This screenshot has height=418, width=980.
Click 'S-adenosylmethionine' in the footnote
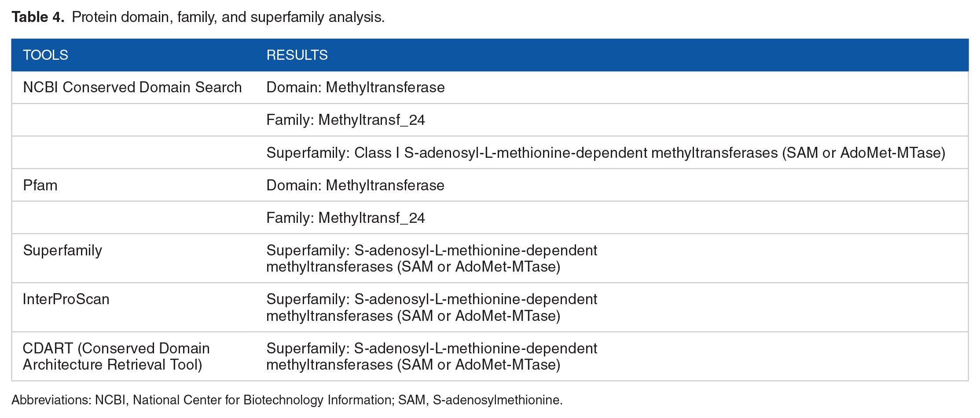[496, 400]
